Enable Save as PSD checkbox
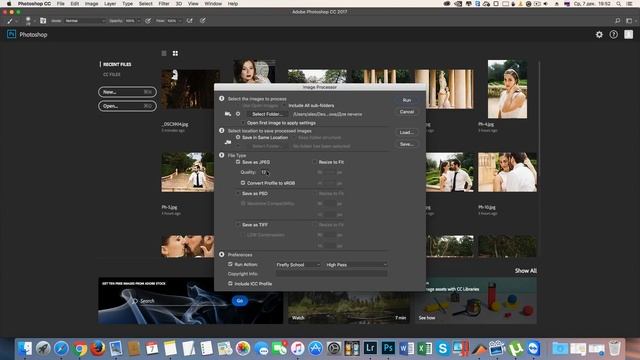Image resolution: width=640 pixels, height=360 pixels. tap(238, 193)
